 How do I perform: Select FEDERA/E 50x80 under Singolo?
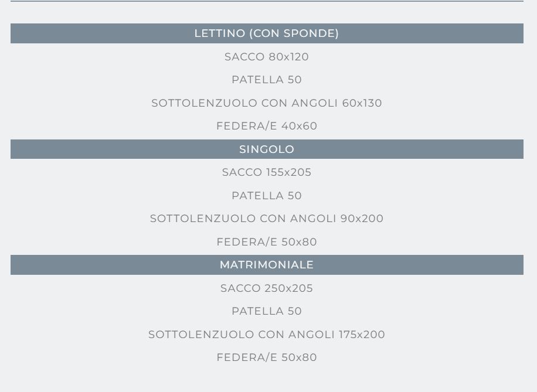click(267, 242)
